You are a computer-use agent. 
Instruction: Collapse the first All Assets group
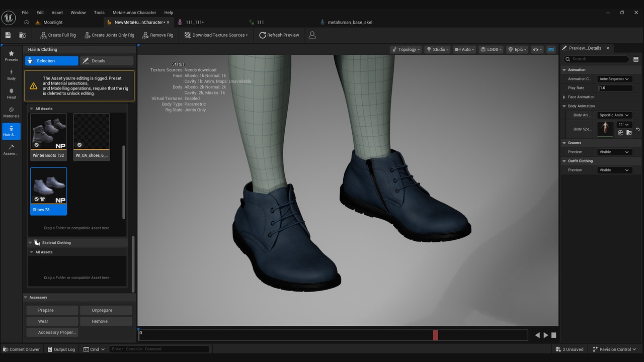coord(32,109)
